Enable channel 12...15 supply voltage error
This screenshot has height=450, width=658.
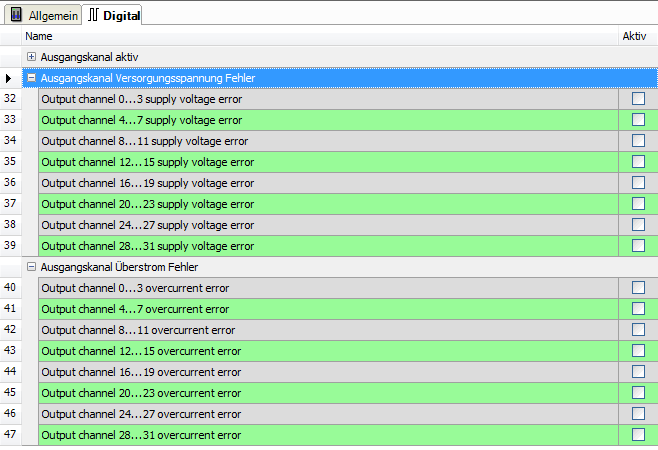(x=638, y=162)
